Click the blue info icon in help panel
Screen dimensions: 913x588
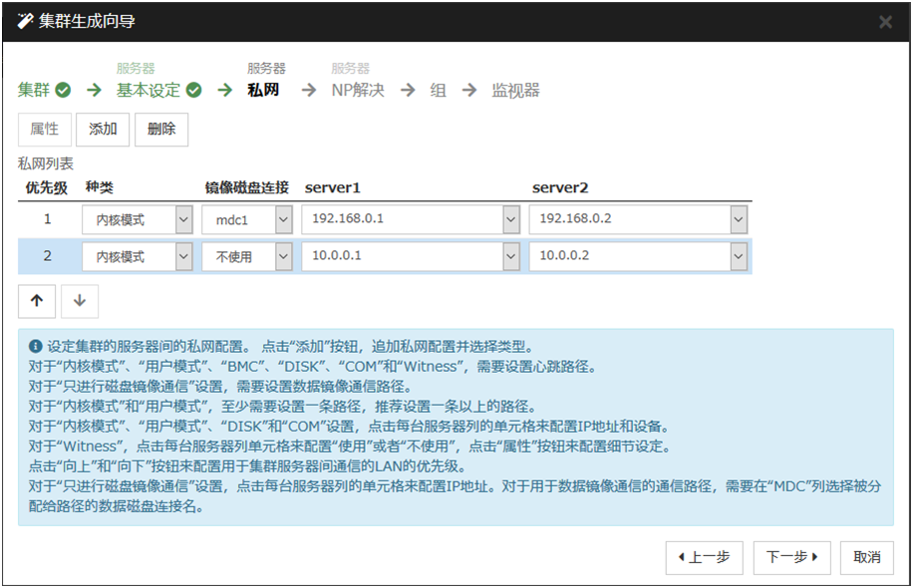(x=36, y=347)
